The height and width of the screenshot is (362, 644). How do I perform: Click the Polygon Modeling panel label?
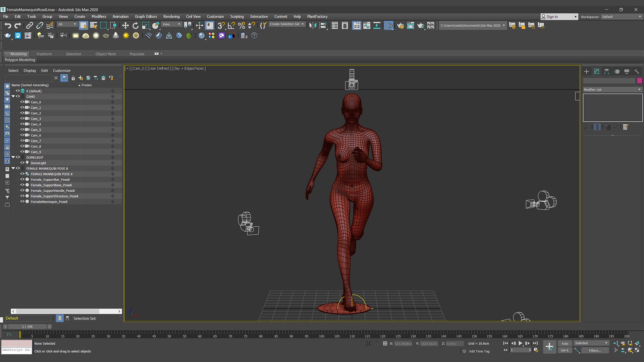20,60
